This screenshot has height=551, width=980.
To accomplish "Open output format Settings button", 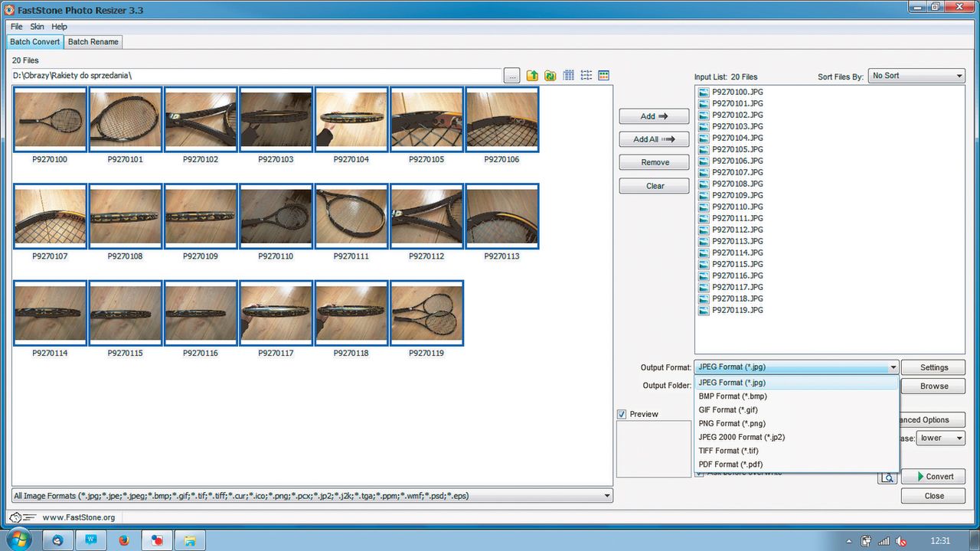I will point(933,367).
